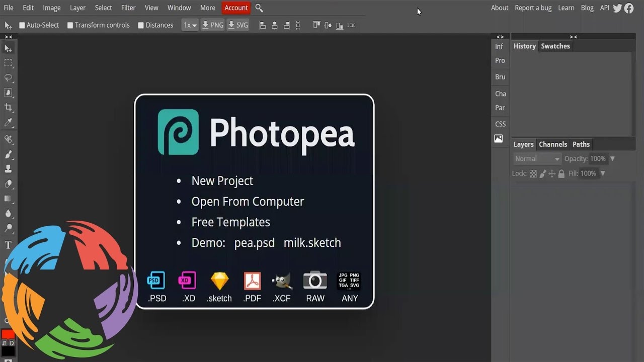Viewport: 644px width, 362px height.
Task: Select the Eraser tool
Action: coord(9,184)
